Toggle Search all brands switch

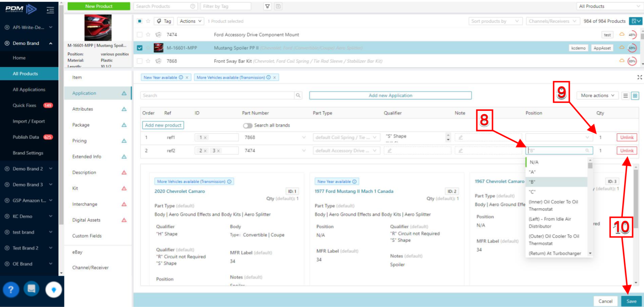coord(247,125)
